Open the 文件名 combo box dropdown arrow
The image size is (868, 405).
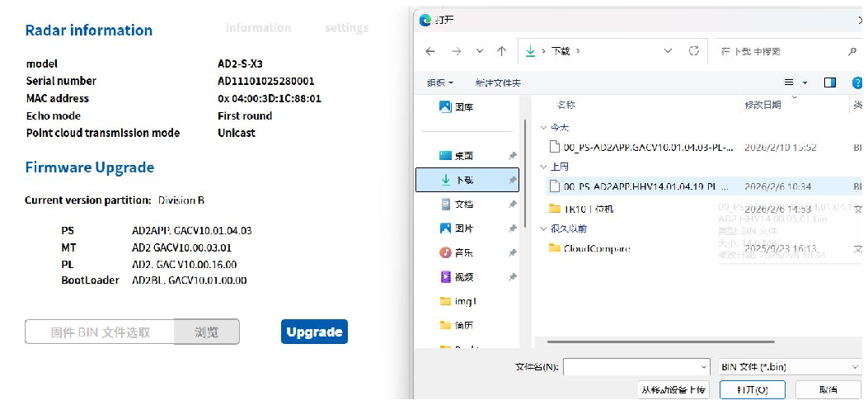[704, 367]
